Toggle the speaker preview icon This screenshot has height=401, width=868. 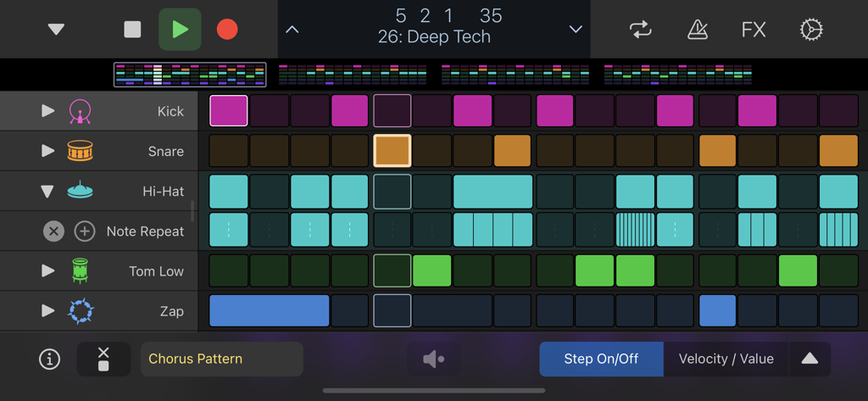(x=434, y=359)
